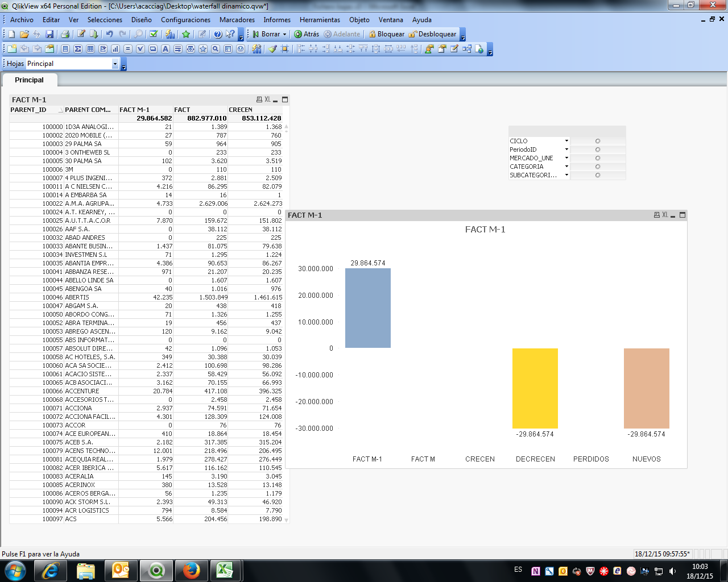Image resolution: width=728 pixels, height=582 pixels.
Task: Click the Reload script icon
Action: pyautogui.click(x=94, y=34)
